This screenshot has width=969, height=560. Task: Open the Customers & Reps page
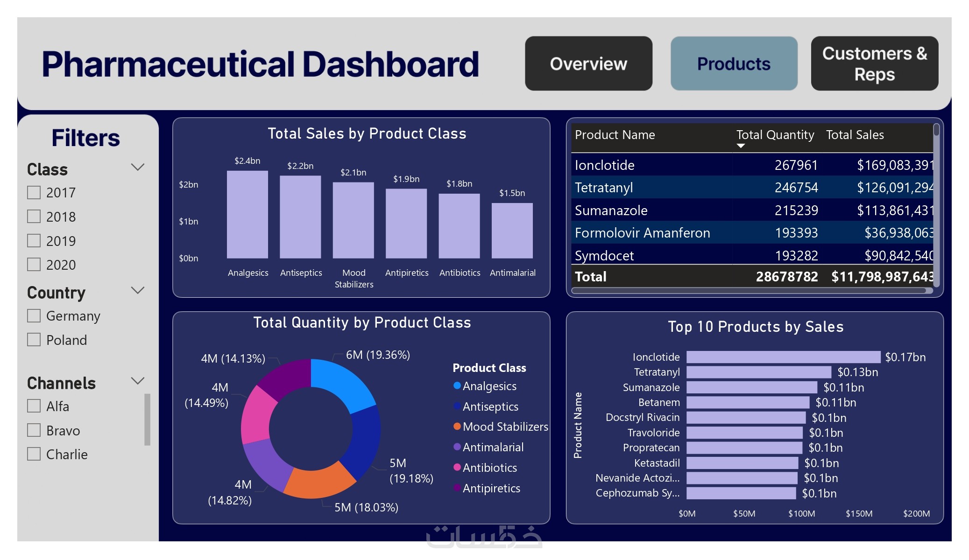874,63
